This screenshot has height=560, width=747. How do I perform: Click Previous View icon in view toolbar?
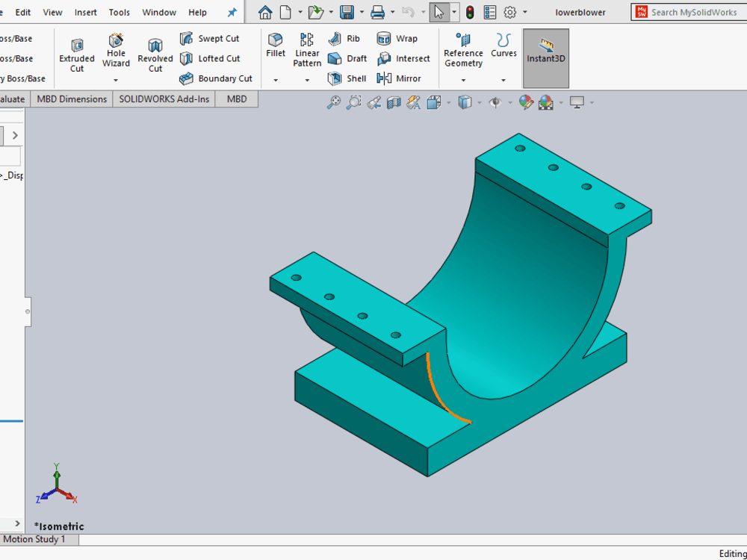373,102
